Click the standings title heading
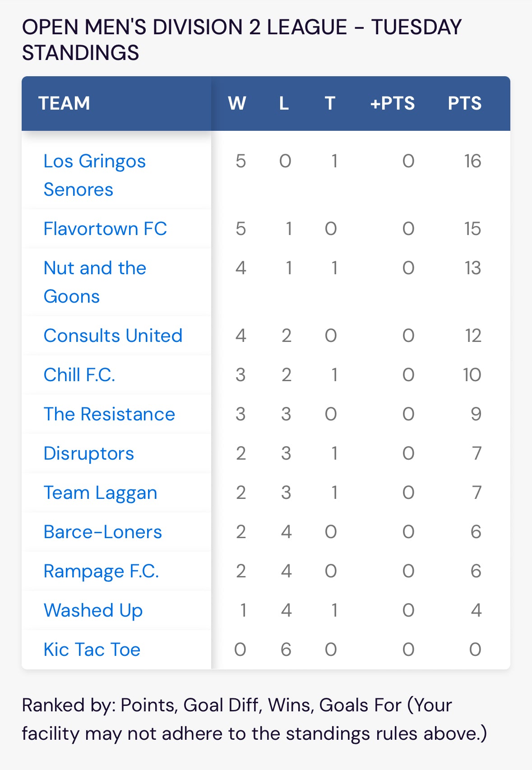This screenshot has width=532, height=770. [242, 40]
